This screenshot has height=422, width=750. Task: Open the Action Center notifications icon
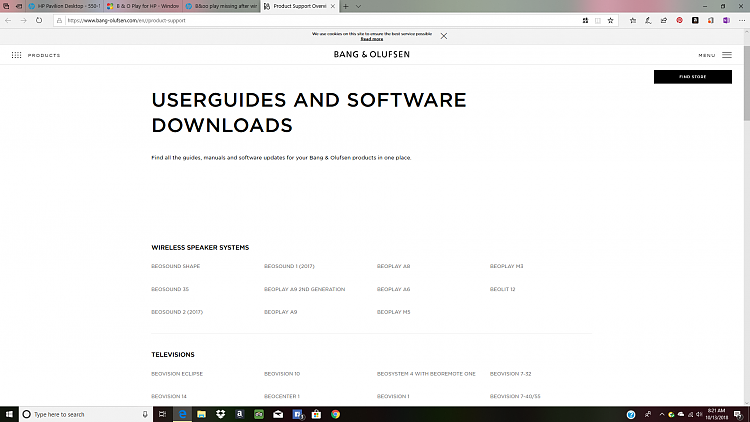pyautogui.click(x=738, y=414)
